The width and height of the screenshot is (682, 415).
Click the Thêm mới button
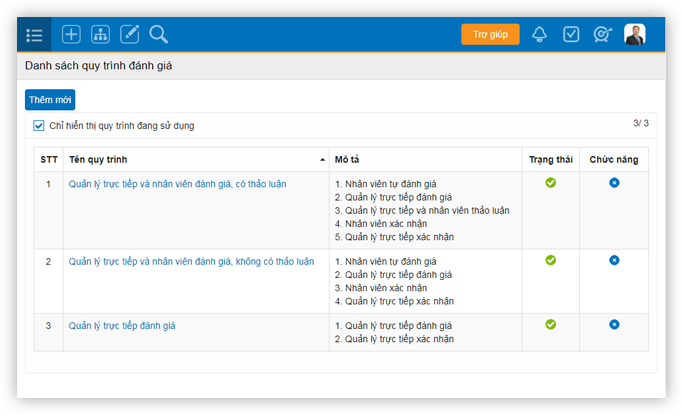[x=50, y=100]
